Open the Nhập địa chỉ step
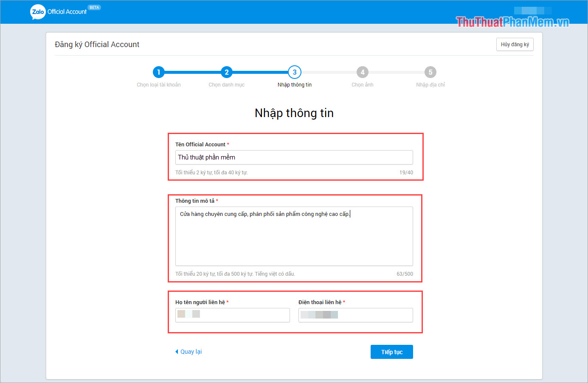 (x=430, y=84)
